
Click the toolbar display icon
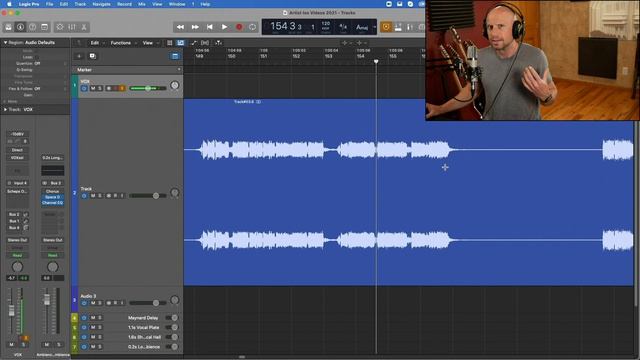[x=44, y=27]
